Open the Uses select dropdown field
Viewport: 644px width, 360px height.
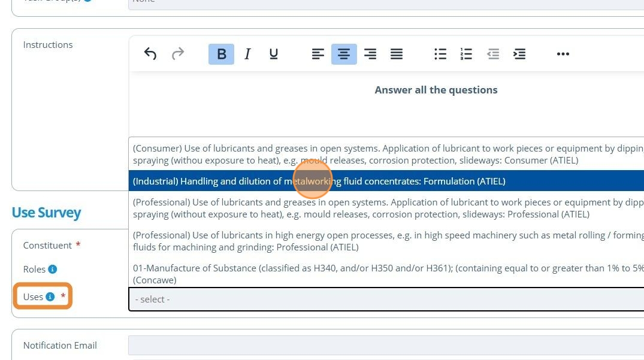[386, 300]
